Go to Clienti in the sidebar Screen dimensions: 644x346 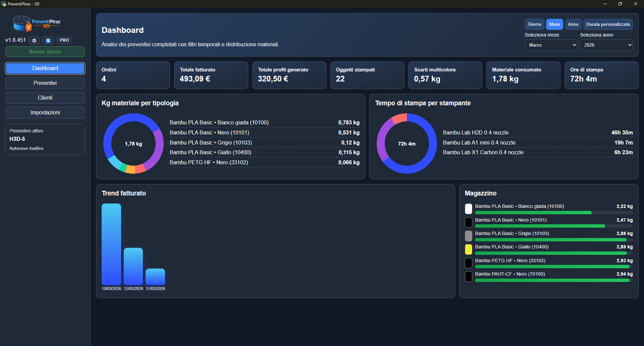click(x=45, y=98)
